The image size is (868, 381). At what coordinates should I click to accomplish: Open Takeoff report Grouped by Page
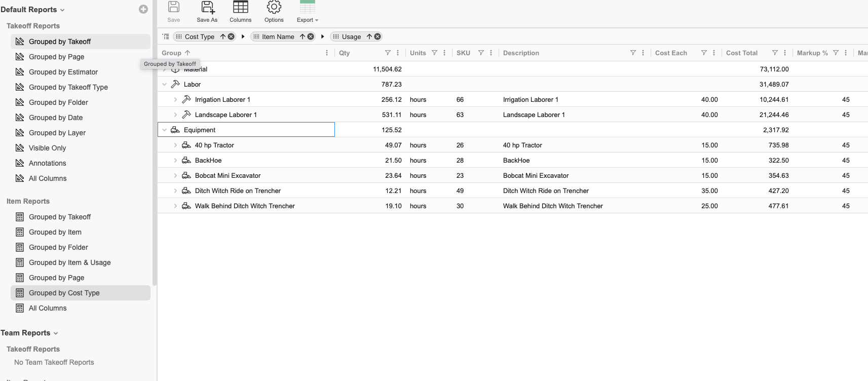pyautogui.click(x=81, y=57)
